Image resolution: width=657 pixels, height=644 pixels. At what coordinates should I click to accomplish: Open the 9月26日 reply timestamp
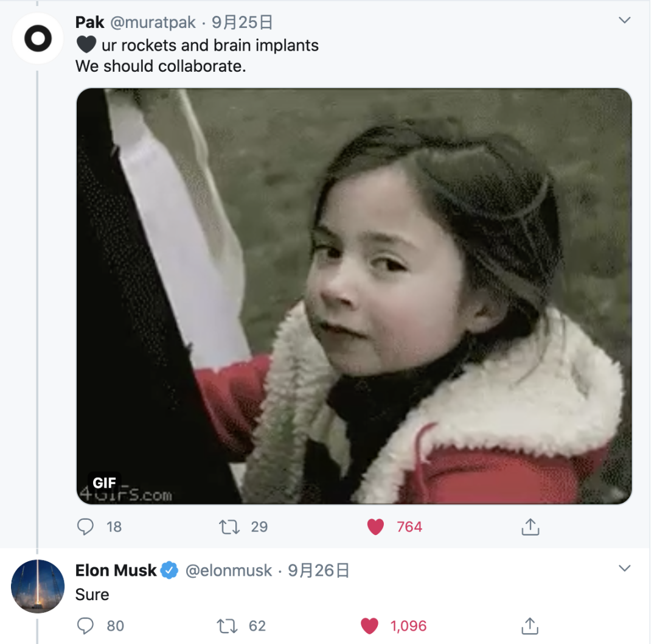(x=319, y=570)
